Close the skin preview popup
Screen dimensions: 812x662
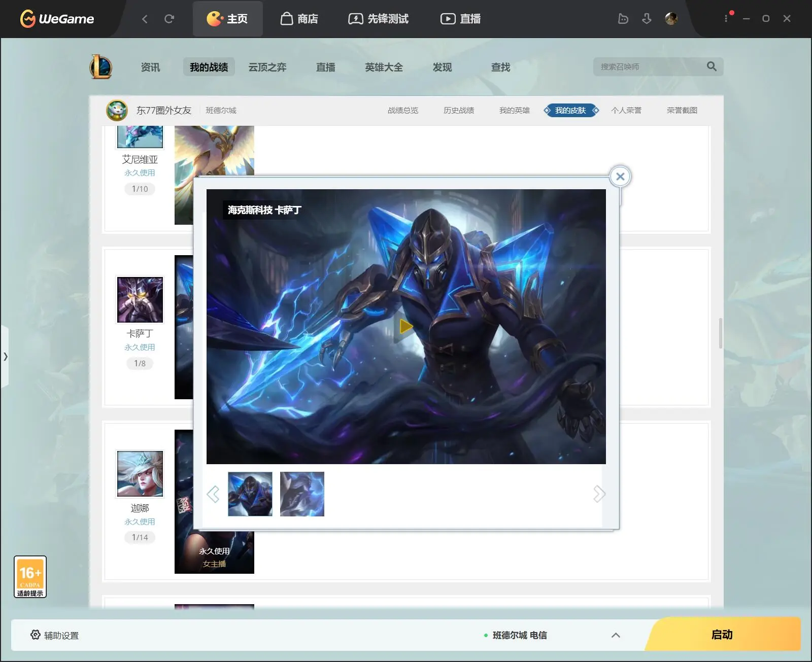click(620, 177)
